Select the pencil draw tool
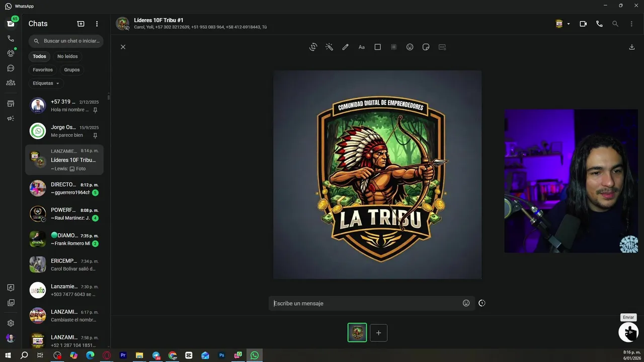 pyautogui.click(x=345, y=47)
